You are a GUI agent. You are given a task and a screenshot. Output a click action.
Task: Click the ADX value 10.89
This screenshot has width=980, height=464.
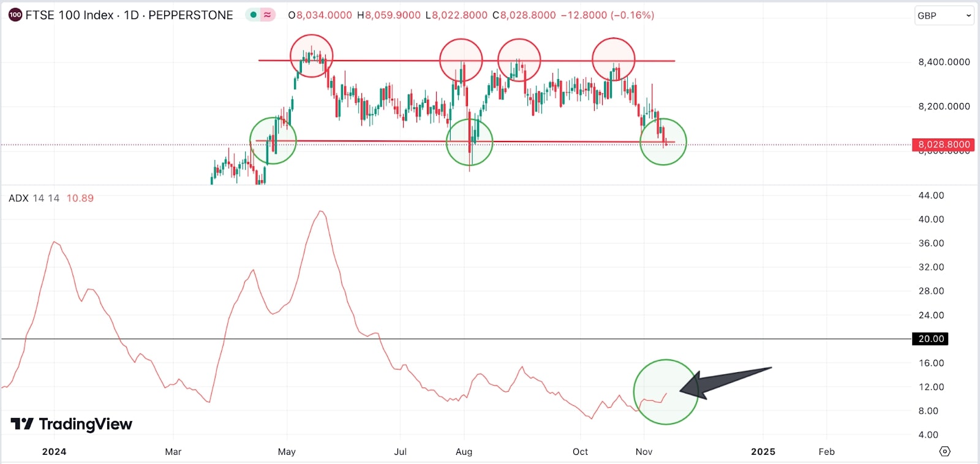point(80,198)
